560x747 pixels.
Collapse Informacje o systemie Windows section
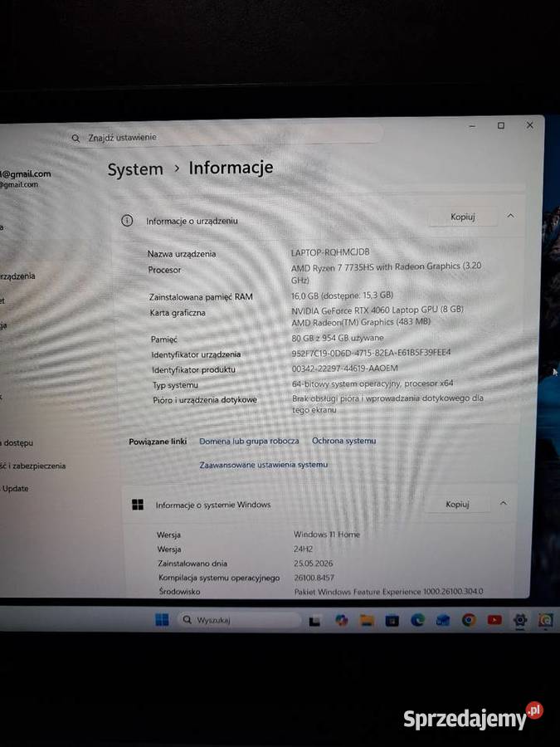[x=504, y=503]
